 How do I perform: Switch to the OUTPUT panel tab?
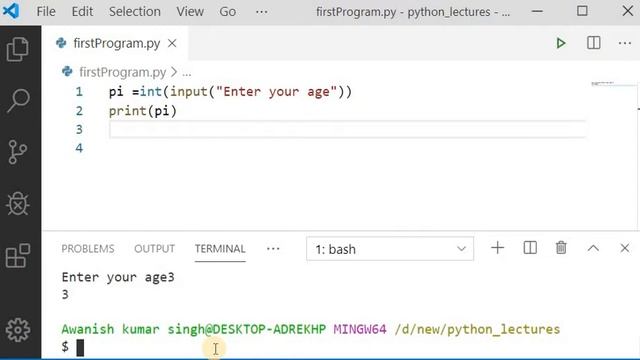[x=154, y=249]
